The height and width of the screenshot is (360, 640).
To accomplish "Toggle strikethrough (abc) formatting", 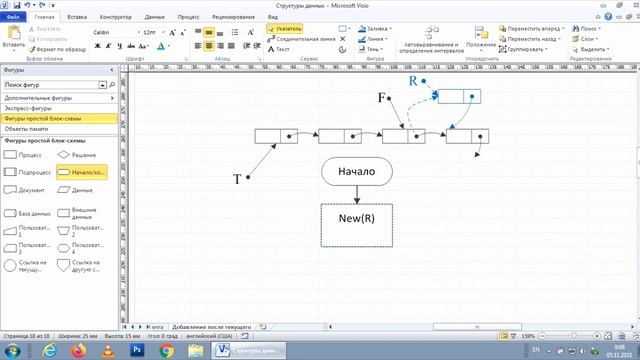I will (x=131, y=46).
